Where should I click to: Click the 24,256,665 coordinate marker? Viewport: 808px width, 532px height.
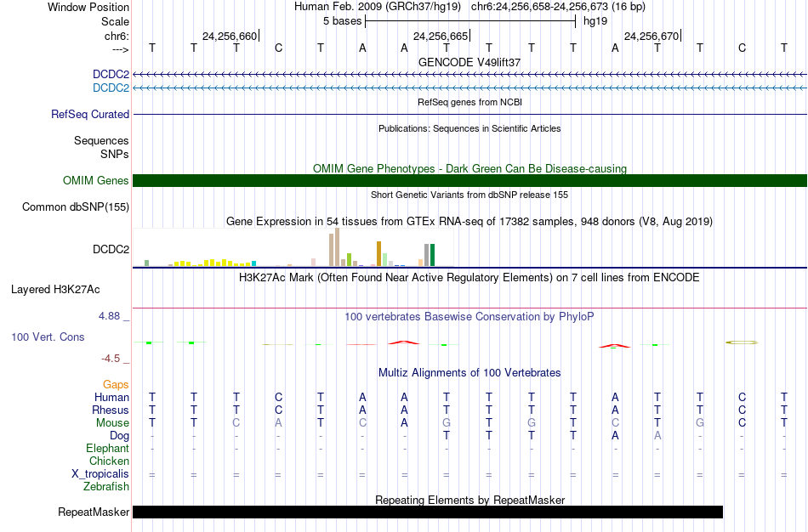(x=441, y=36)
